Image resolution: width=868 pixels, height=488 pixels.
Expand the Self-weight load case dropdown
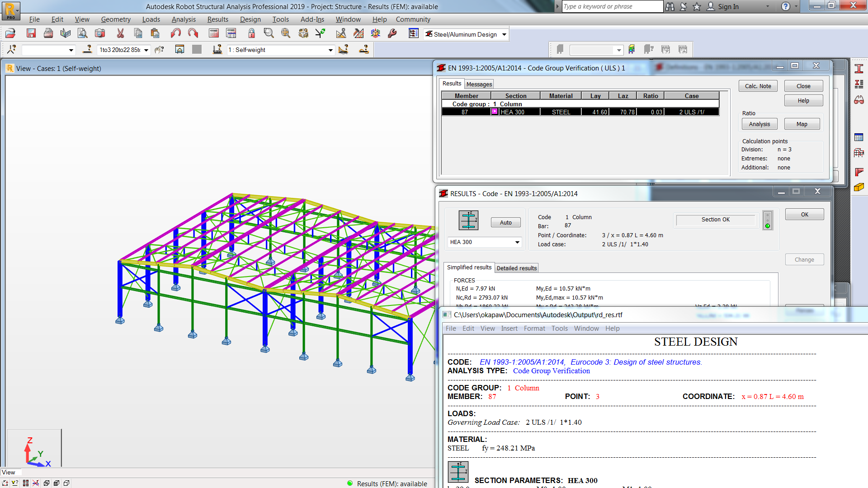(x=330, y=50)
